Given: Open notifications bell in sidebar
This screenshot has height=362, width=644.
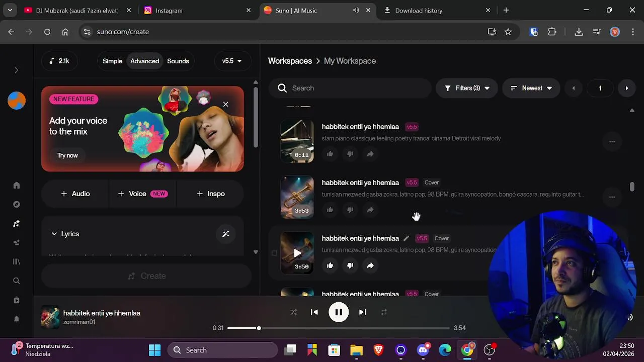Looking at the screenshot, I should click(17, 319).
